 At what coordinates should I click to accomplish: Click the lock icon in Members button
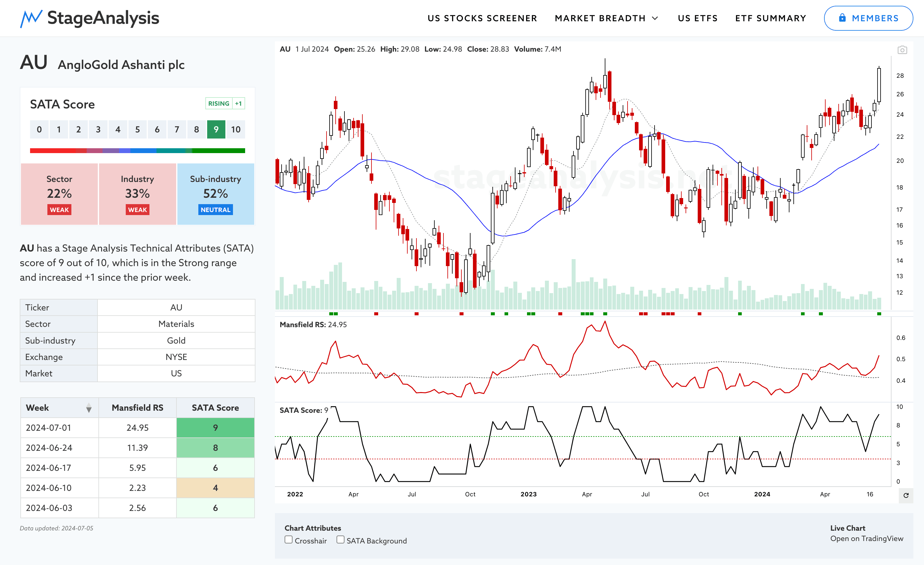tap(842, 18)
